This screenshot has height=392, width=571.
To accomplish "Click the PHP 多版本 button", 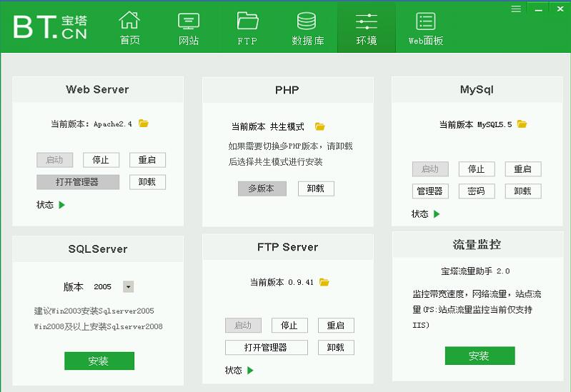I will click(x=262, y=189).
